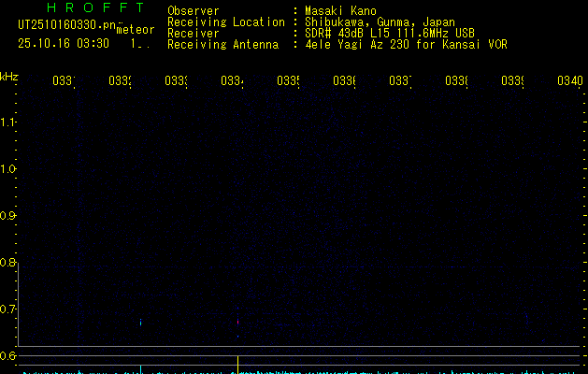This screenshot has width=588, height=374.
Task: Click the 'Receiving Location' field label
Action: (226, 22)
